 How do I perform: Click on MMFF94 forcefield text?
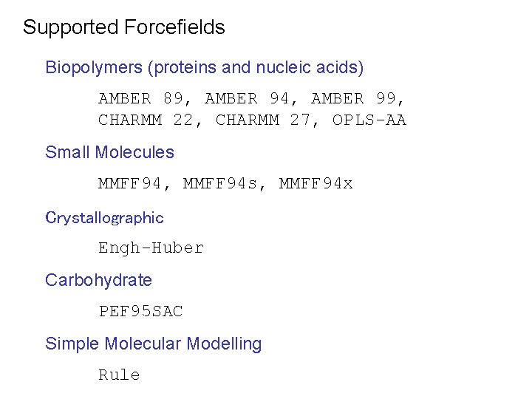(129, 183)
